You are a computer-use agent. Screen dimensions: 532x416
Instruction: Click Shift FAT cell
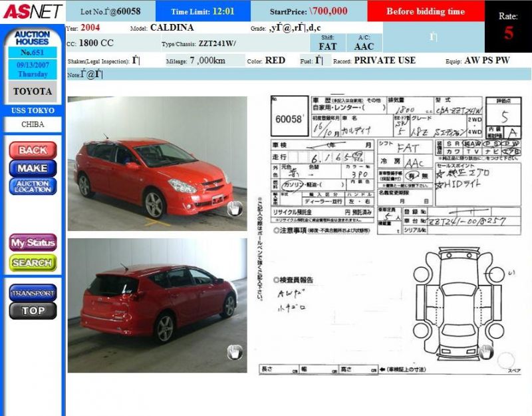pos(328,43)
